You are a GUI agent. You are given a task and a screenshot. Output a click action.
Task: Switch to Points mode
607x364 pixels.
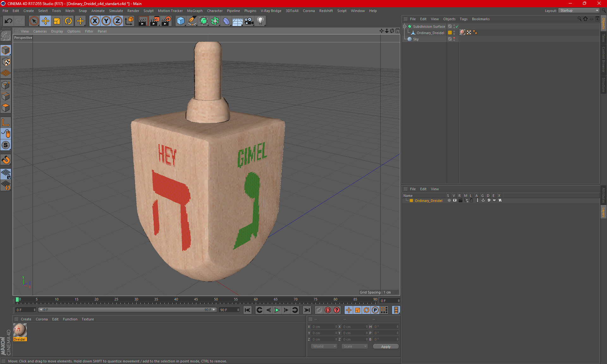6,85
